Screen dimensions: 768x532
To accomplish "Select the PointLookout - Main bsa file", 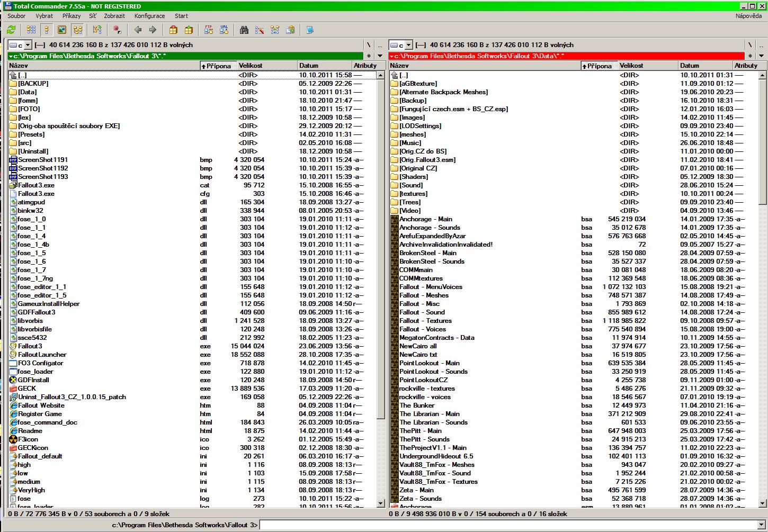I will coord(430,363).
